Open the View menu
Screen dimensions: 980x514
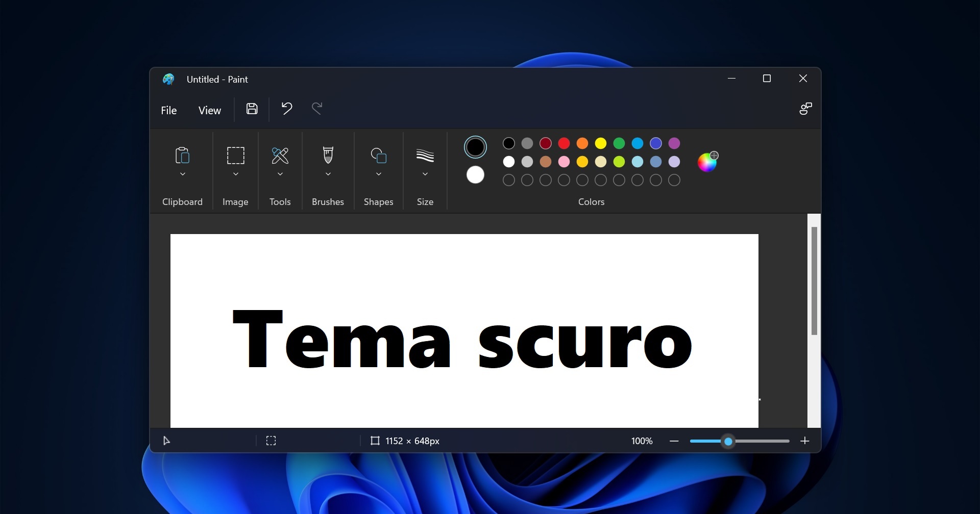[x=209, y=110]
